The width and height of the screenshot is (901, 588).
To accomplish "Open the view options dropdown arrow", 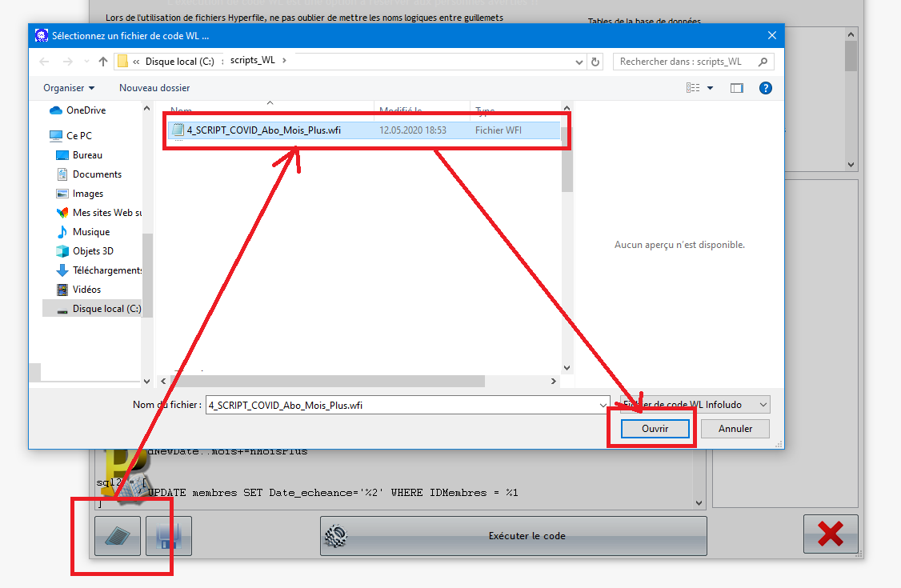I will 710,88.
